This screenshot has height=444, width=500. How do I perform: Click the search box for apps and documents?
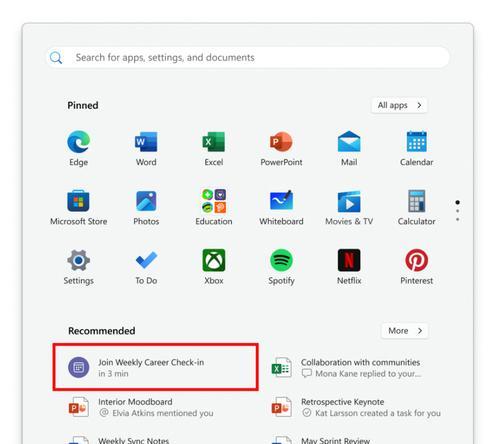pyautogui.click(x=248, y=57)
